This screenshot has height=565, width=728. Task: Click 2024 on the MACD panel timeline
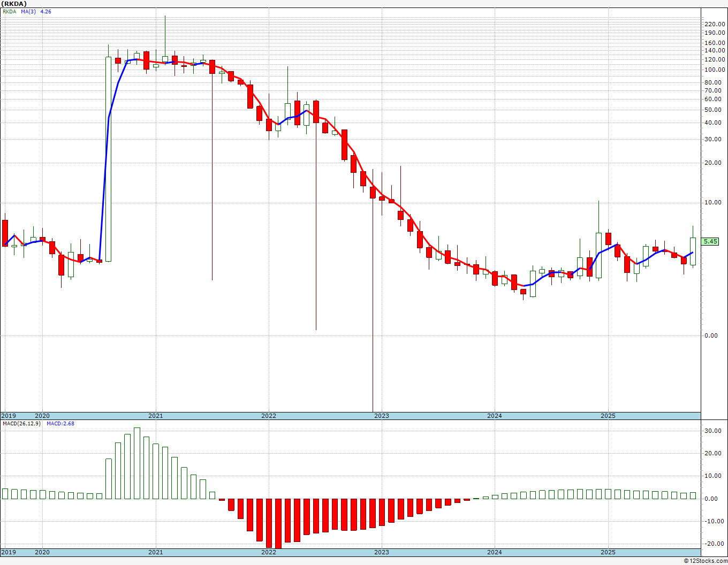pyautogui.click(x=495, y=552)
